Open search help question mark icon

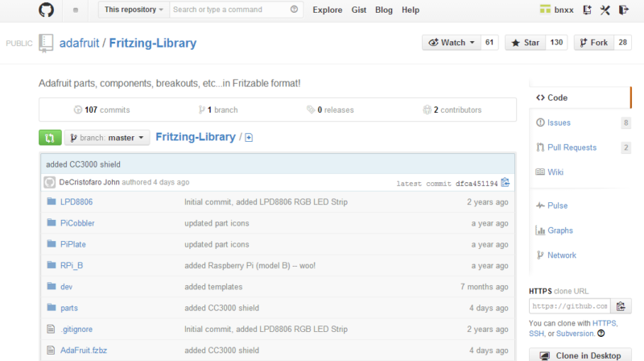pyautogui.click(x=294, y=10)
